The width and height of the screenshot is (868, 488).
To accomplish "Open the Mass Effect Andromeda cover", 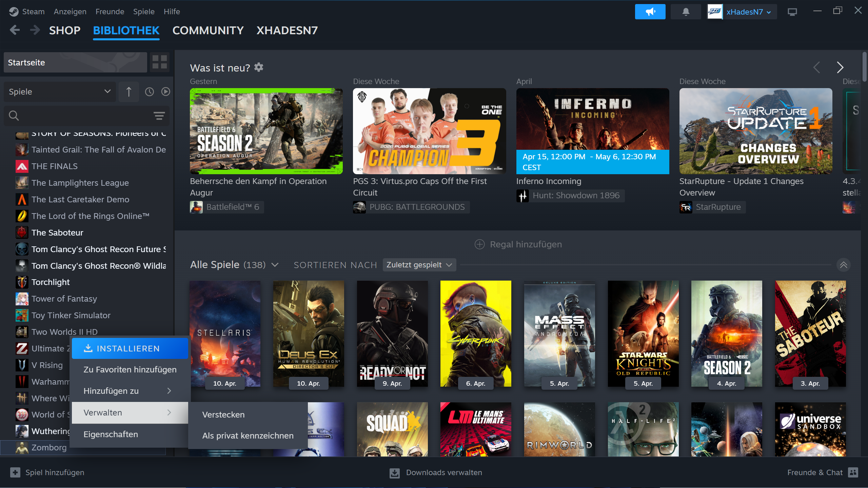I will (559, 333).
